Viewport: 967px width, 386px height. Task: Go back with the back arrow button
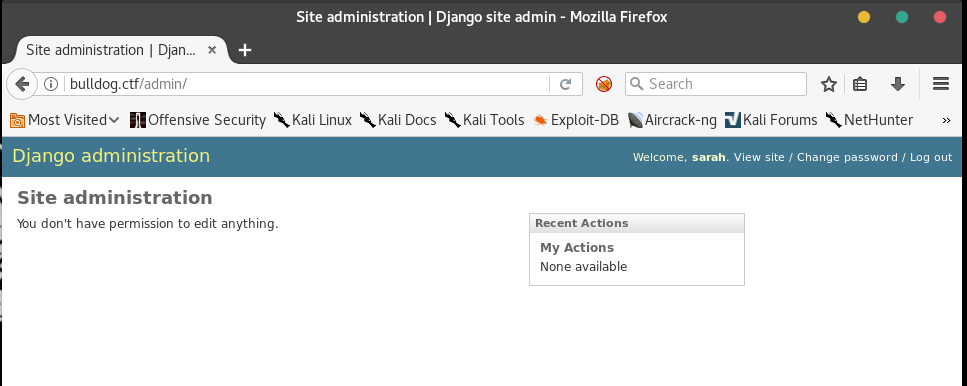click(21, 84)
